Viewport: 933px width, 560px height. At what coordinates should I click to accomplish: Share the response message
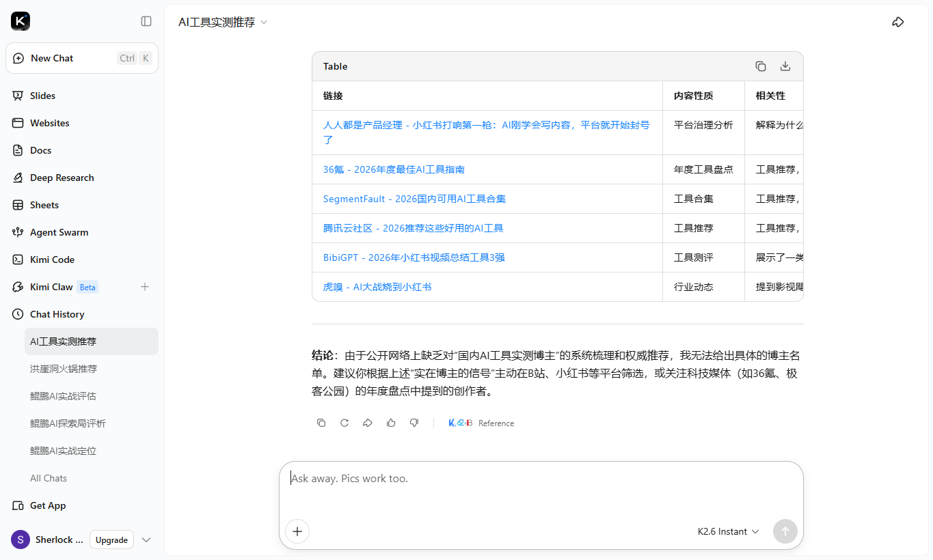click(x=368, y=423)
